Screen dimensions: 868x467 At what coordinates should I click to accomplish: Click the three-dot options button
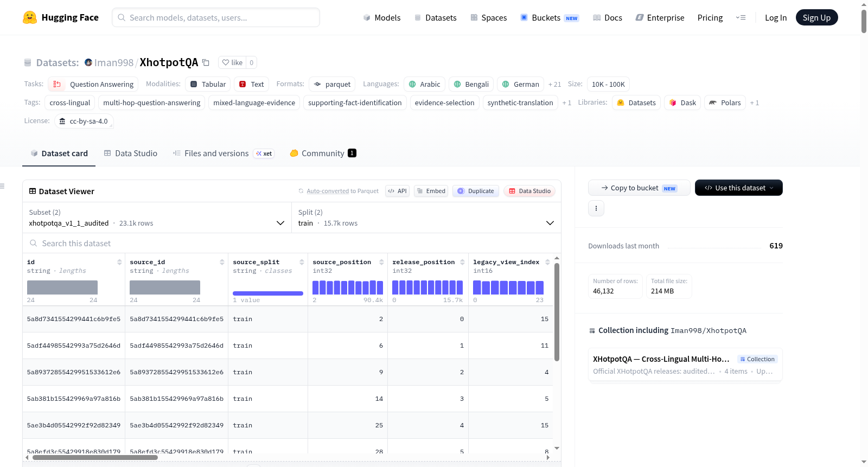[x=596, y=208]
